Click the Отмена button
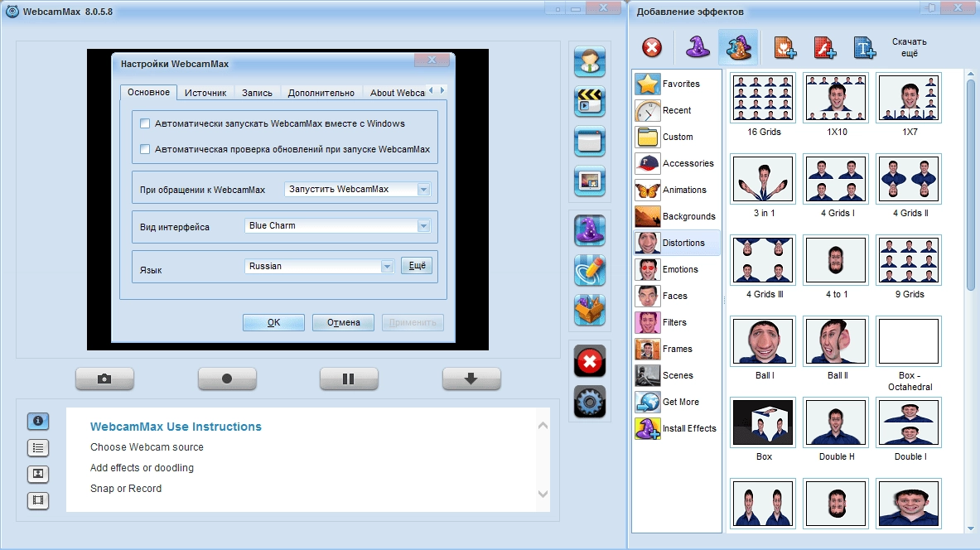Image resolution: width=980 pixels, height=550 pixels. tap(343, 322)
